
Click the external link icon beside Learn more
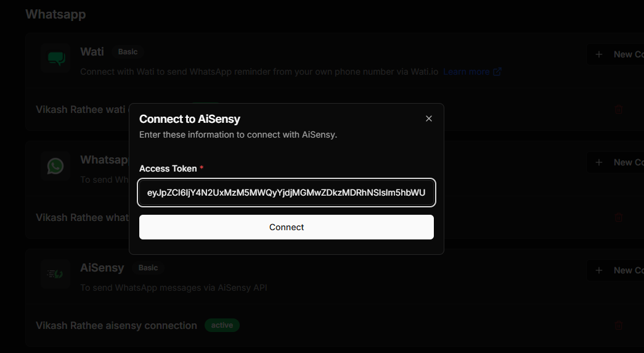coord(497,72)
